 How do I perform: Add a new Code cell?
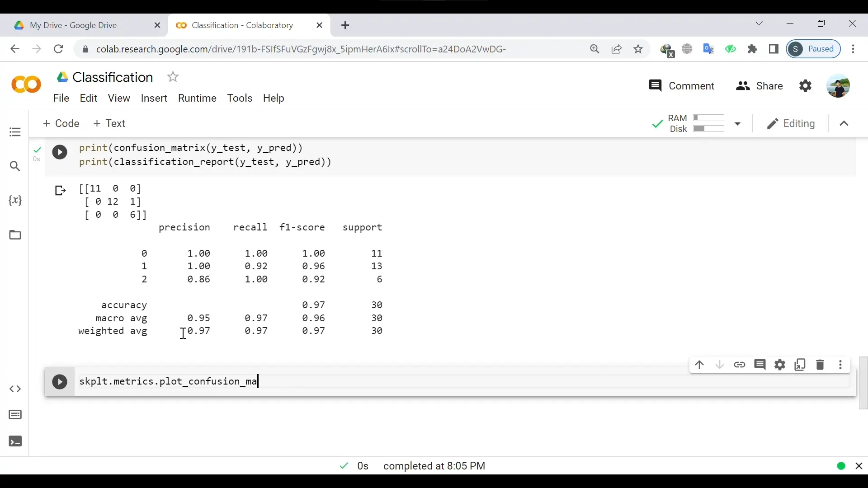click(61, 123)
